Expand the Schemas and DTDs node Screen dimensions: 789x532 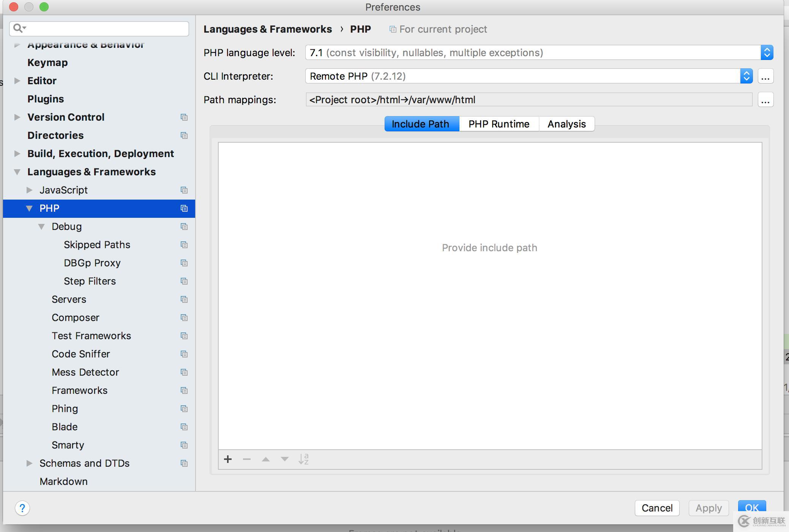click(29, 463)
